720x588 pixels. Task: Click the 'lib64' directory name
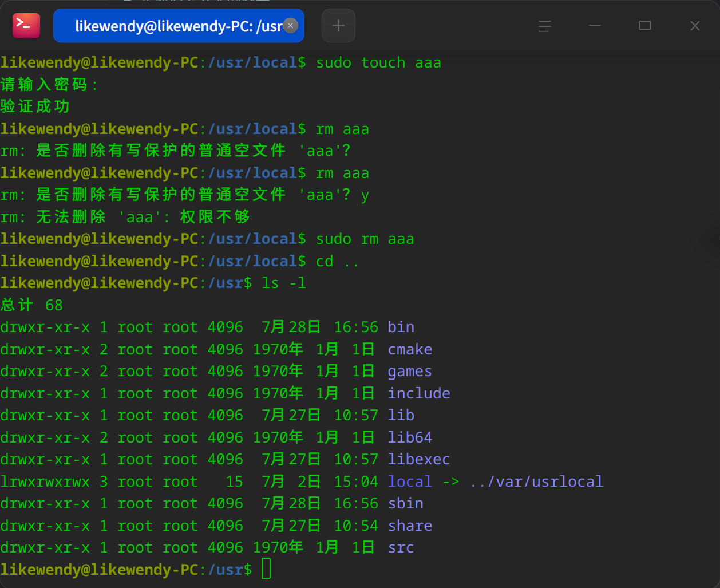click(x=410, y=437)
